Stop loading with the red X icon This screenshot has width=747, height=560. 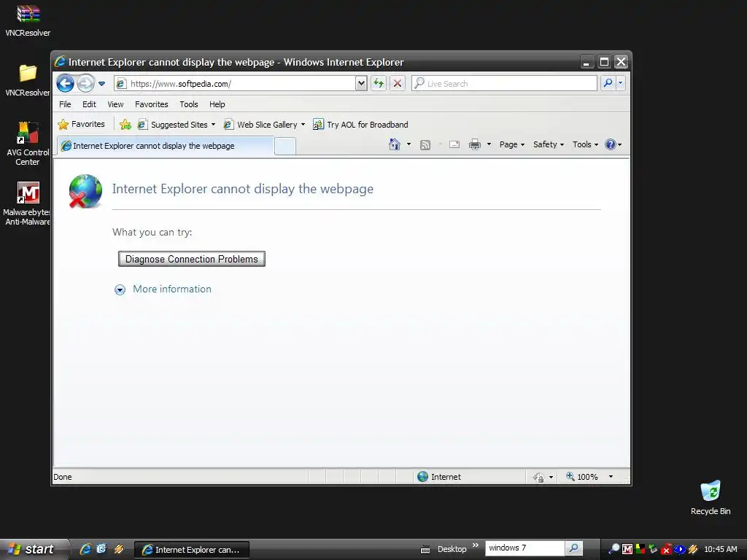398,83
